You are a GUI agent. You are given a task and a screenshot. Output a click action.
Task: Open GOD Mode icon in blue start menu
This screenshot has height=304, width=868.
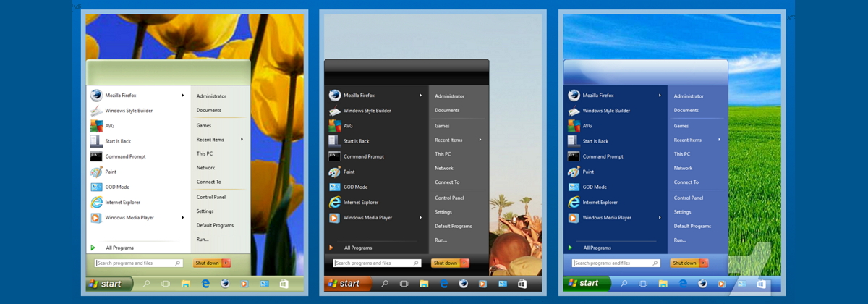click(x=574, y=187)
